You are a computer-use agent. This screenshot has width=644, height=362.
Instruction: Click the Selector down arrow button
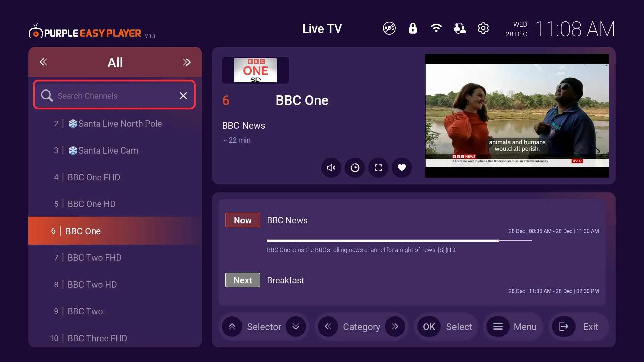coord(296,327)
